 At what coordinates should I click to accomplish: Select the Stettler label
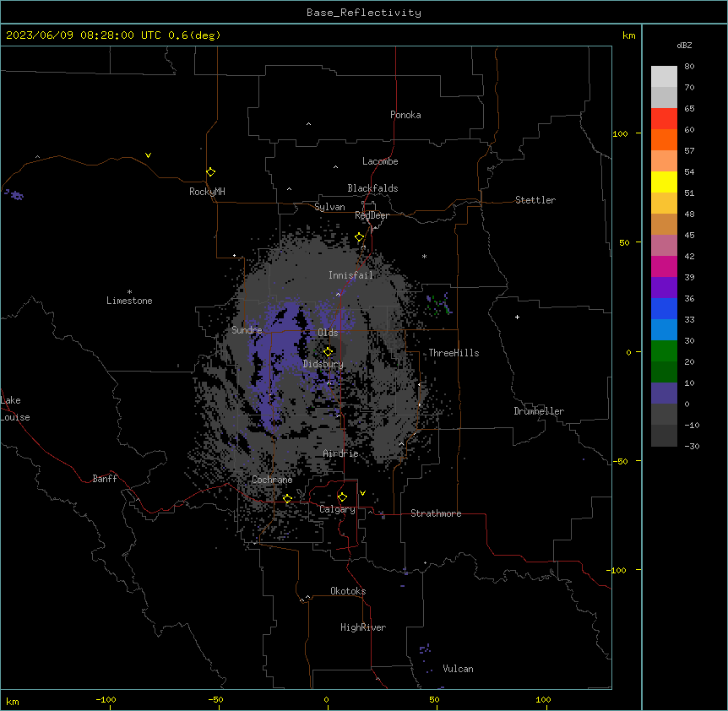535,200
